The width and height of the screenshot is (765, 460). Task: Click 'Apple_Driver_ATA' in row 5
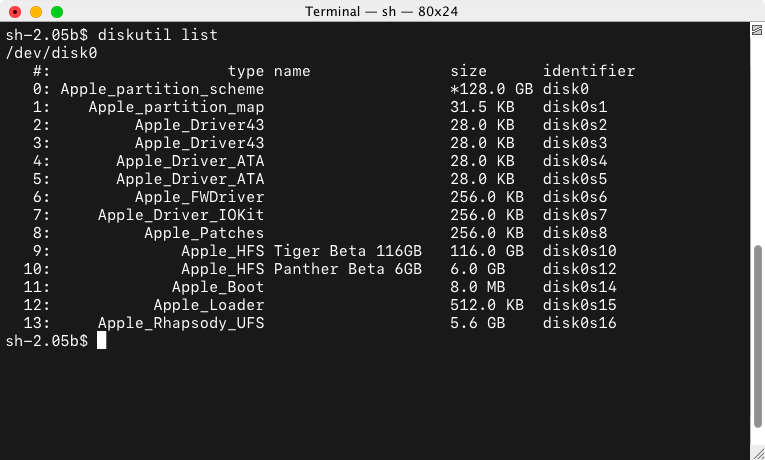(190, 179)
